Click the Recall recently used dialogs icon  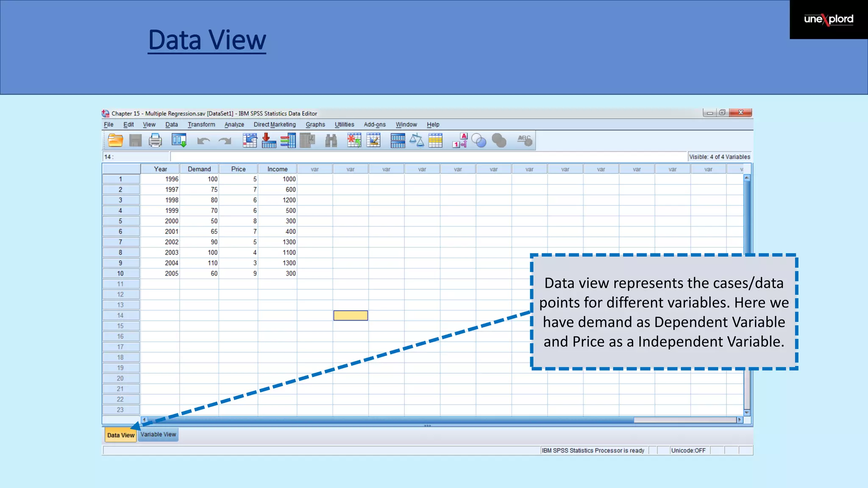tap(179, 140)
